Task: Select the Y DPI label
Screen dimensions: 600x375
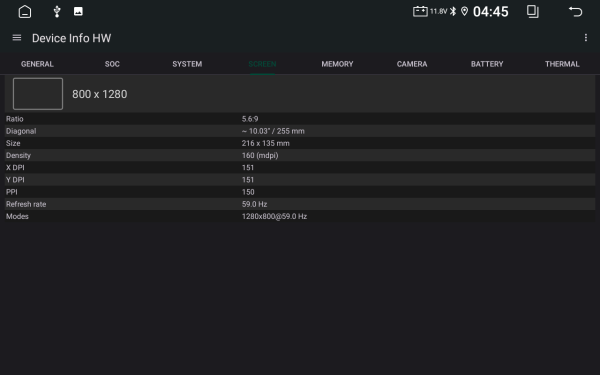Action: tap(15, 180)
